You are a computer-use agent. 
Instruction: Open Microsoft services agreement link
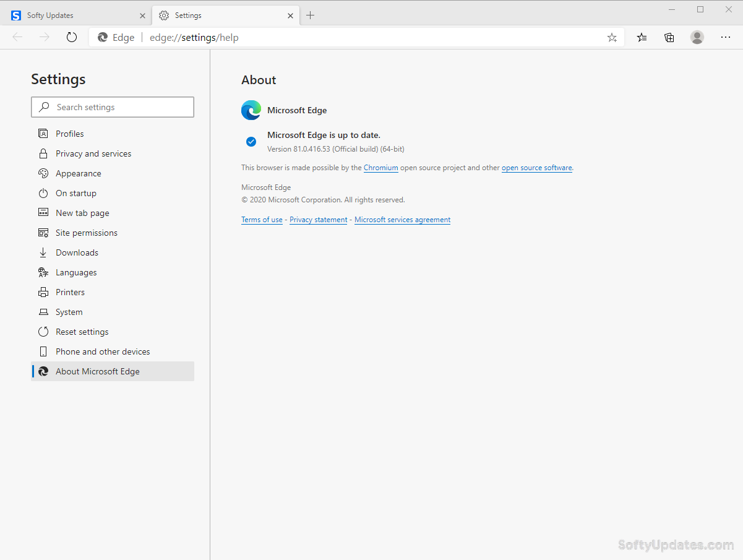[x=402, y=220]
